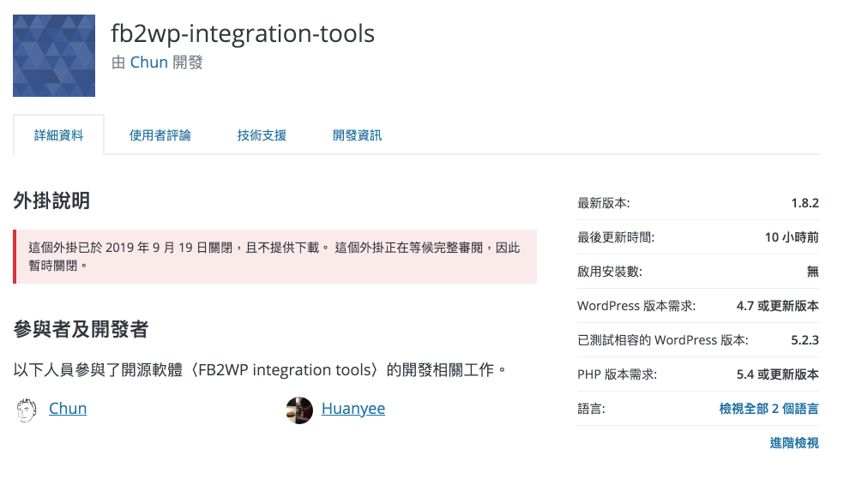Click the 最後更新時間 label
Viewport: 868px width, 485px height.
coord(616,237)
